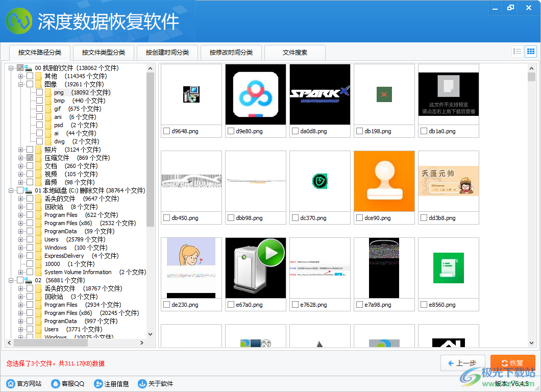Select the ExpressDelivery row
The height and width of the screenshot is (392, 541).
tap(82, 256)
